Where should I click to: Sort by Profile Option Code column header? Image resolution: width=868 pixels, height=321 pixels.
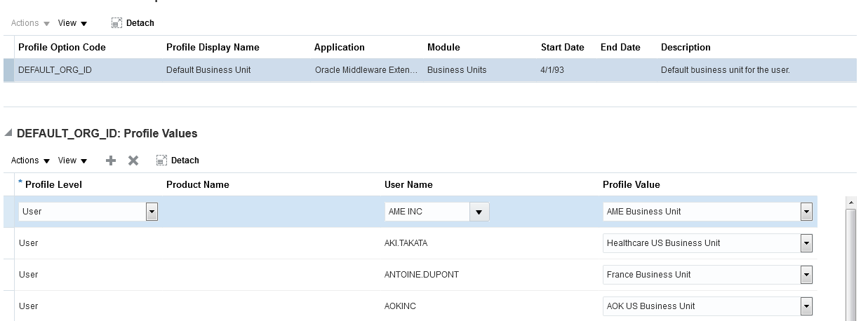click(62, 48)
